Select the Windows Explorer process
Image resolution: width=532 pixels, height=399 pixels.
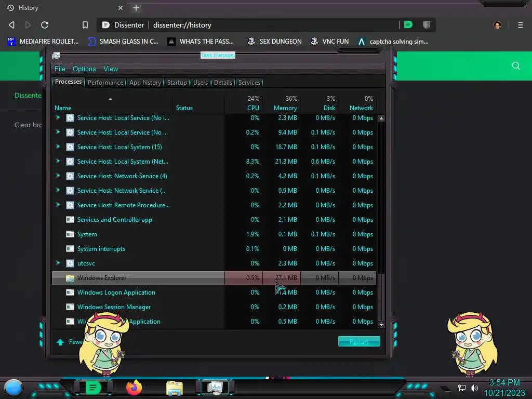tap(214, 278)
